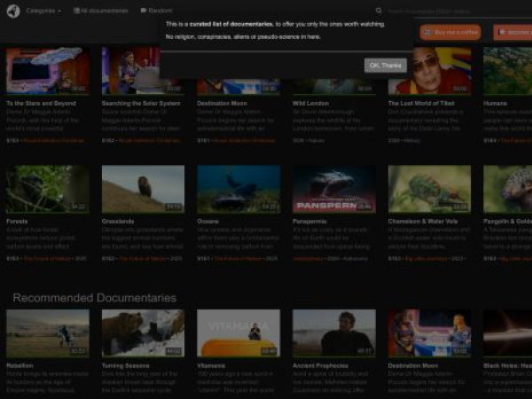Click the Rebellion title link
The width and height of the screenshot is (532, 399).
(x=20, y=365)
